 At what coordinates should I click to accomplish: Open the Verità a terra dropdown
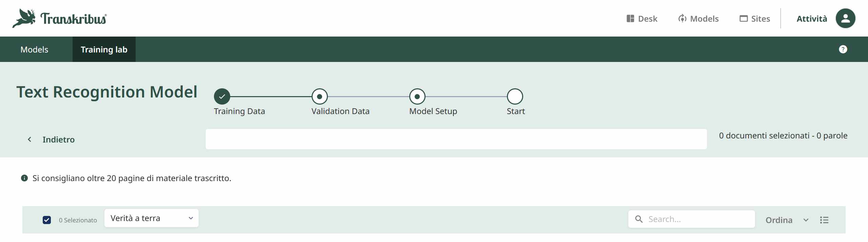point(151,218)
